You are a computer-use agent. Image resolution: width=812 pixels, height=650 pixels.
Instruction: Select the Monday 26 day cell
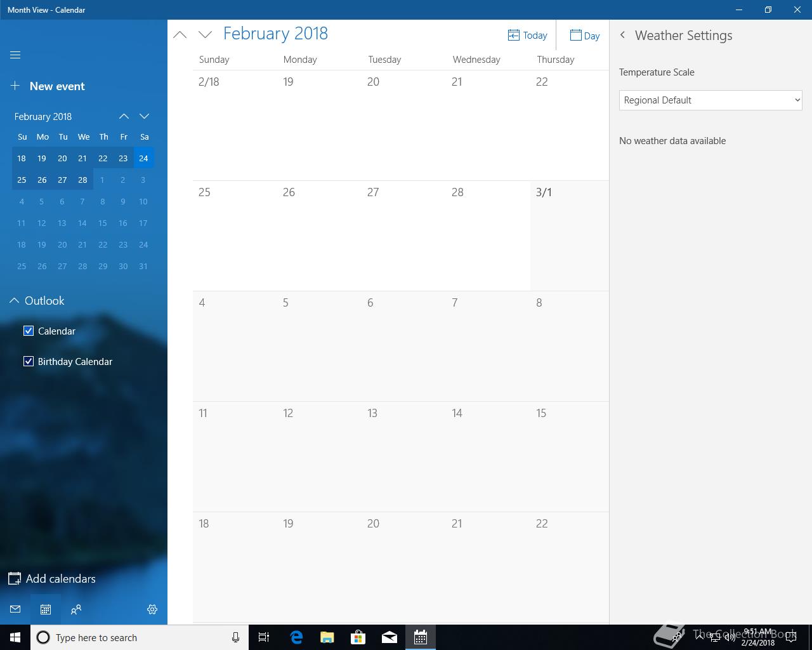(319, 235)
